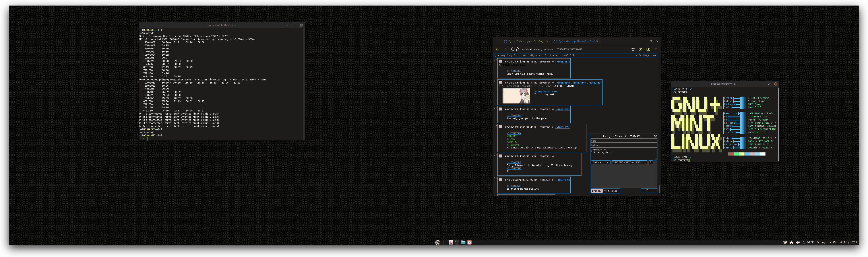
Task: Go back in the browser
Action: coord(497,49)
